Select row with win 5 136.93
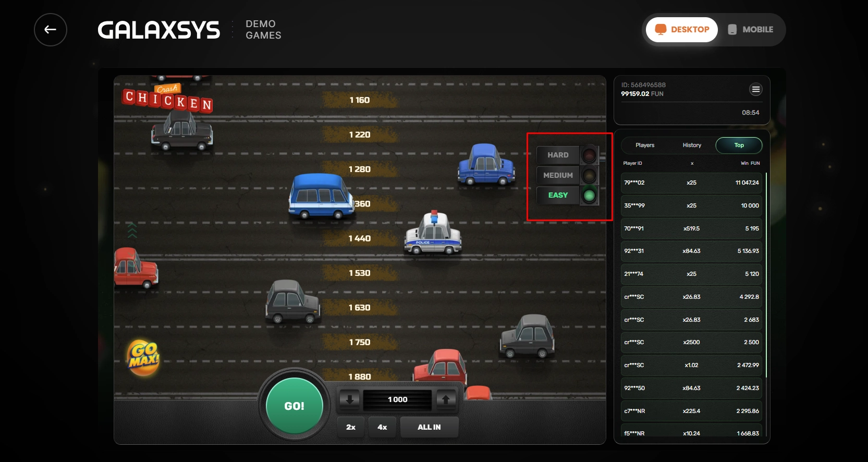868x462 pixels. pyautogui.click(x=691, y=251)
